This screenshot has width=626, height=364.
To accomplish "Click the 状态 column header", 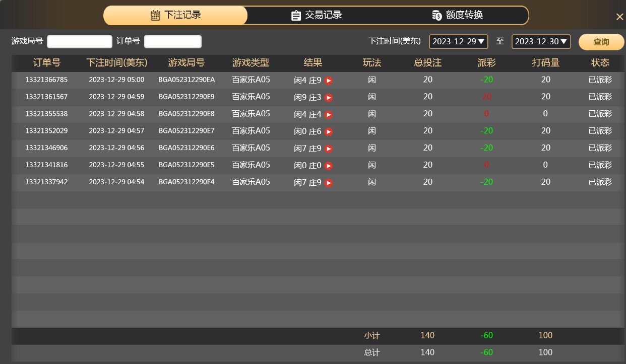I will [x=600, y=63].
